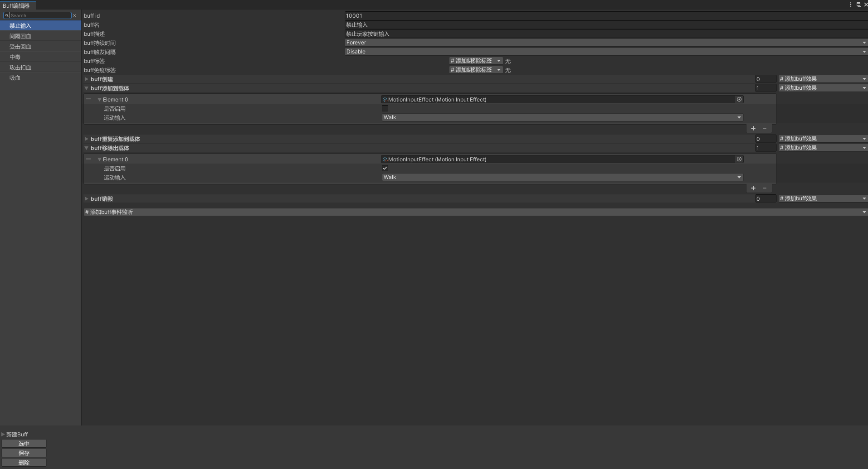Screen dimensions: 868x469
Task: Grab drag handle of Element 0 under buff移除出载体
Action: 88,159
